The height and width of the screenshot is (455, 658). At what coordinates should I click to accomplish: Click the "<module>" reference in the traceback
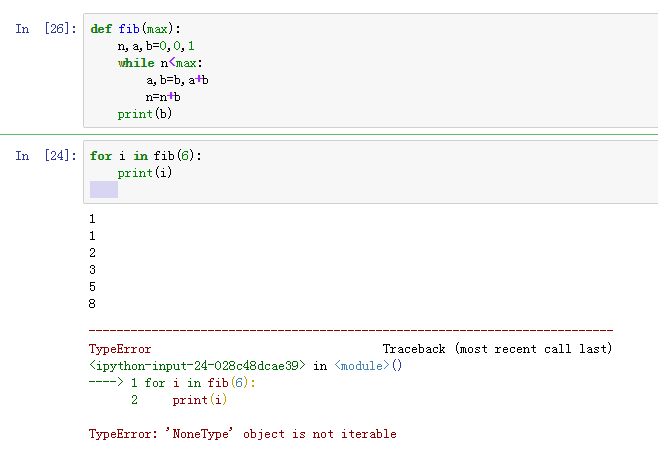pyautogui.click(x=362, y=366)
